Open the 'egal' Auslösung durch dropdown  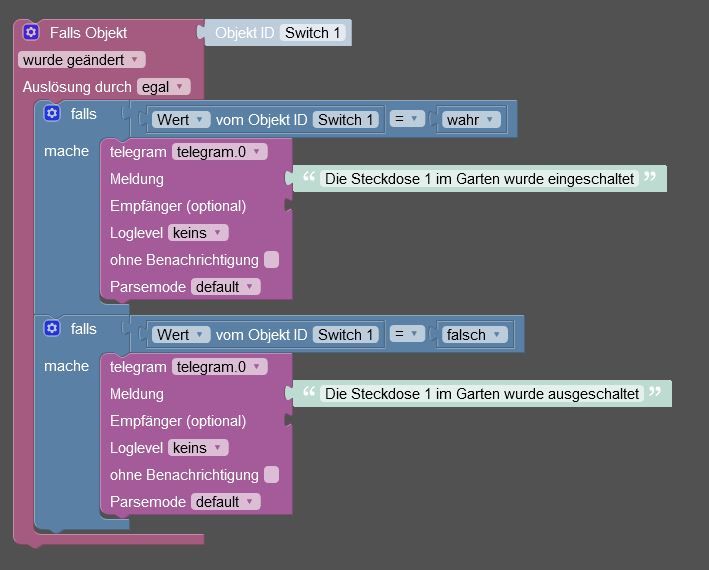[x=163, y=87]
